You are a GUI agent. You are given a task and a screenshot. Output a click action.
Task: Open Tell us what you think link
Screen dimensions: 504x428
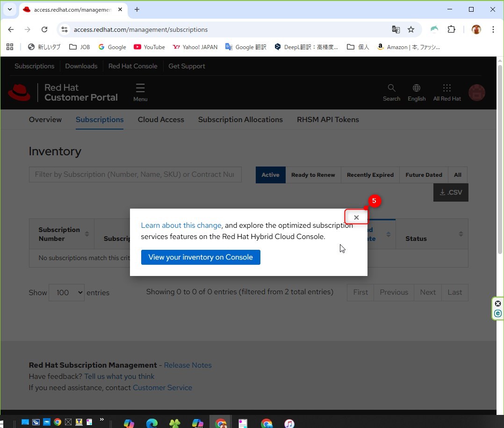point(119,377)
